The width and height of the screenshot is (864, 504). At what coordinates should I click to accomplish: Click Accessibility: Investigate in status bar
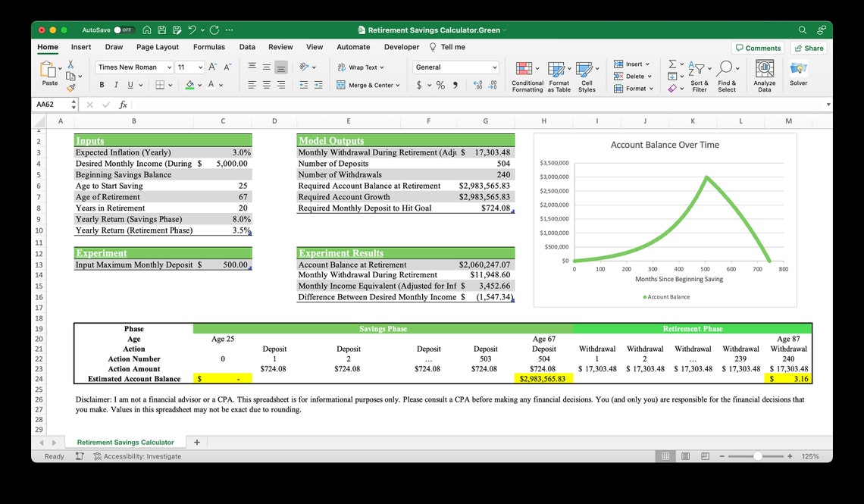coord(137,456)
